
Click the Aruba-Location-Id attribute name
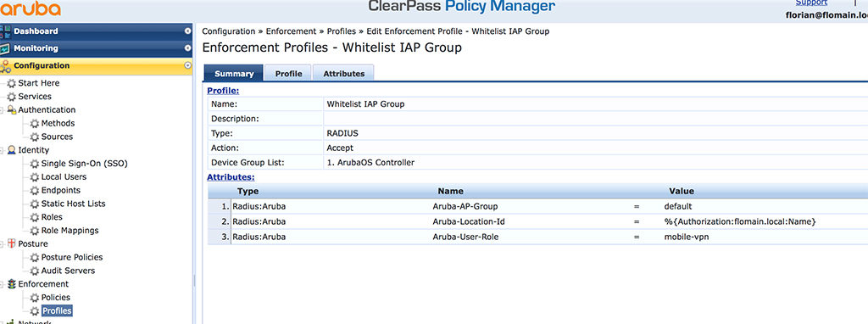pyautogui.click(x=469, y=221)
